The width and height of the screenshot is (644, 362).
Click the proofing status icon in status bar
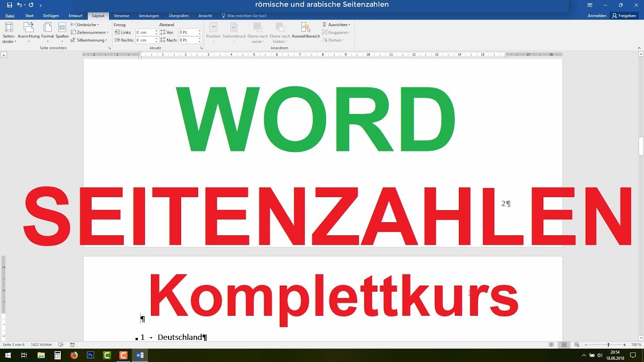pos(61,344)
